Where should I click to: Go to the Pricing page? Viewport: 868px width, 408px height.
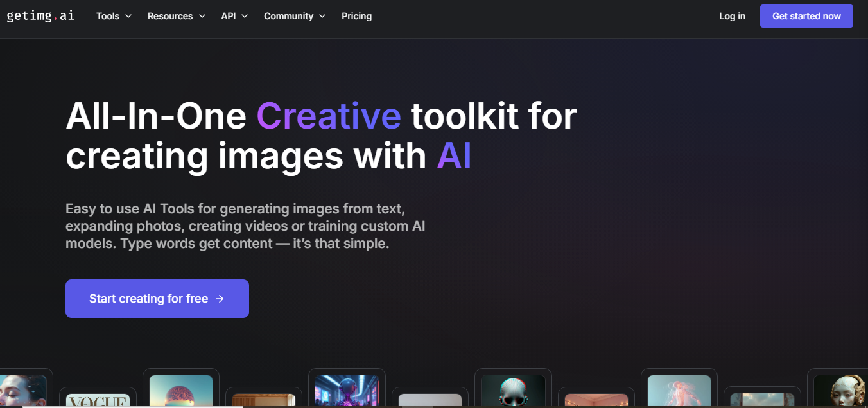tap(356, 16)
